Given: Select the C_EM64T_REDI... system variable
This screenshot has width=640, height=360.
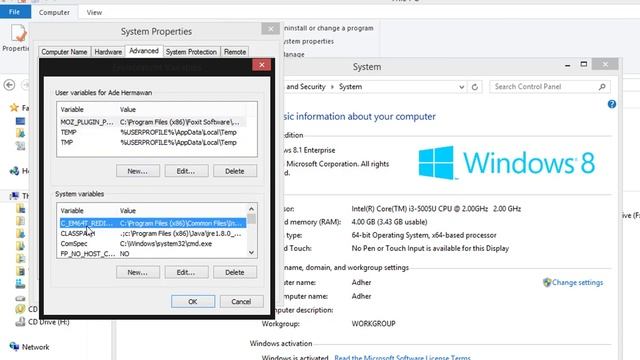Looking at the screenshot, I should tap(153, 223).
